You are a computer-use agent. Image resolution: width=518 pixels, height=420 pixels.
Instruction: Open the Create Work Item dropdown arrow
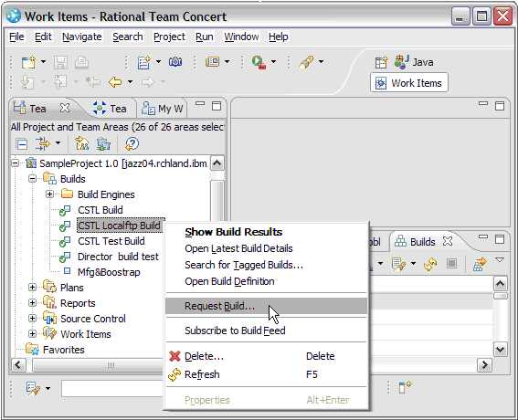[x=158, y=62]
